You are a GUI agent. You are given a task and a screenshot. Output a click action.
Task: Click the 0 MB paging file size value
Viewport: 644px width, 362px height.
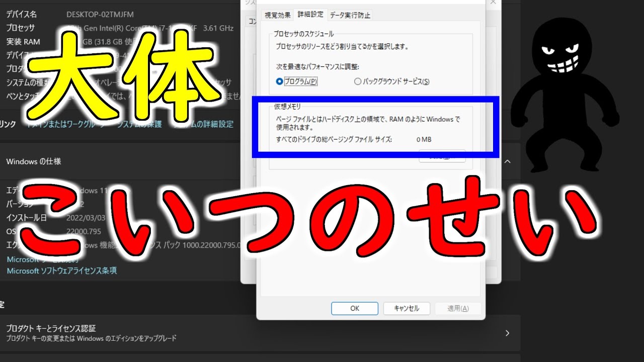tap(424, 139)
